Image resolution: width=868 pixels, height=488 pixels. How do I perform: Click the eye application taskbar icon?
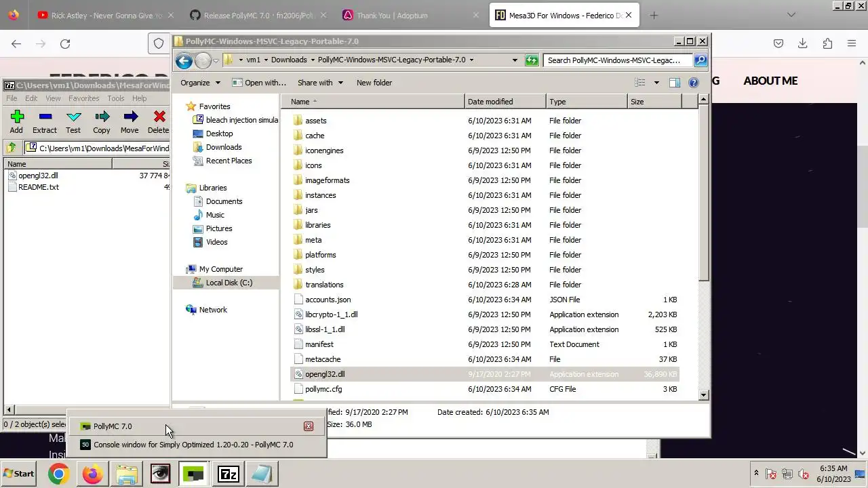click(x=160, y=474)
